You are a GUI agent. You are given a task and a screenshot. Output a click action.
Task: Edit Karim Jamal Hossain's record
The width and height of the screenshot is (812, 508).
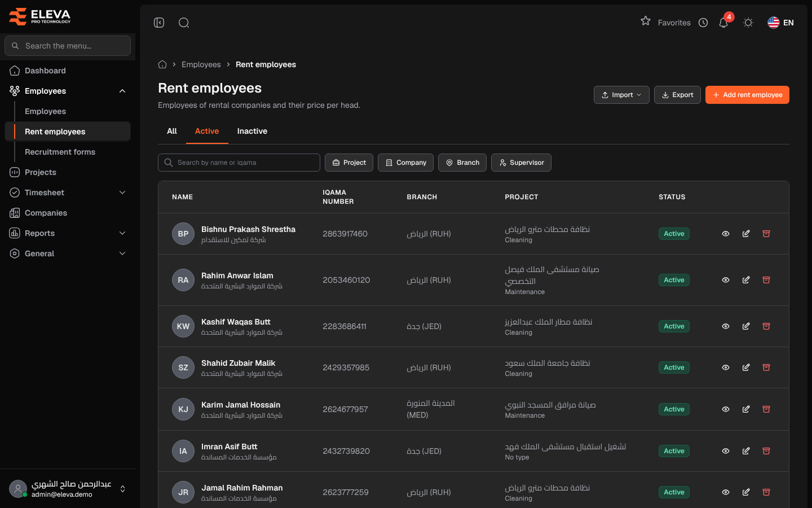tap(746, 409)
